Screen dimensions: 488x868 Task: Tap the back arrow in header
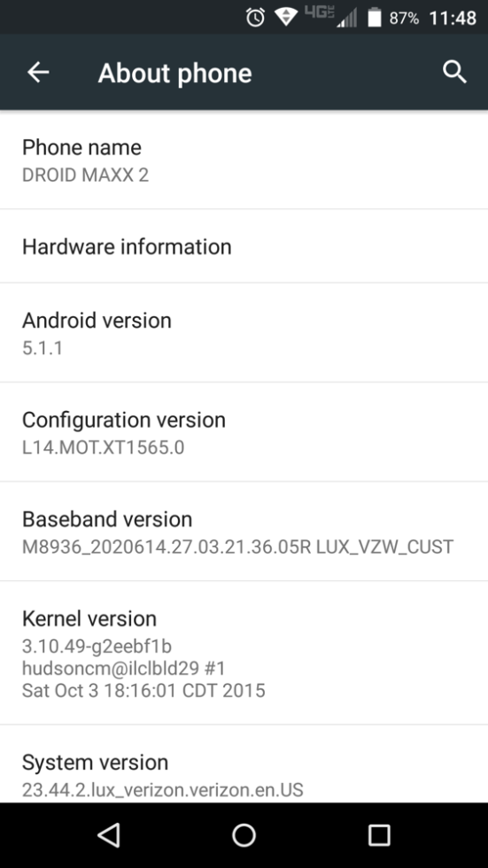point(38,72)
